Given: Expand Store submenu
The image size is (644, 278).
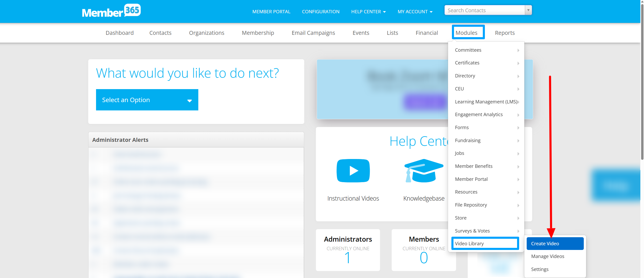Looking at the screenshot, I should pos(486,218).
